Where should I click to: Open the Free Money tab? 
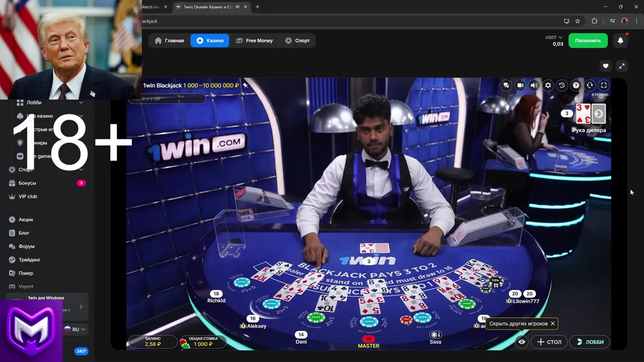(254, 41)
